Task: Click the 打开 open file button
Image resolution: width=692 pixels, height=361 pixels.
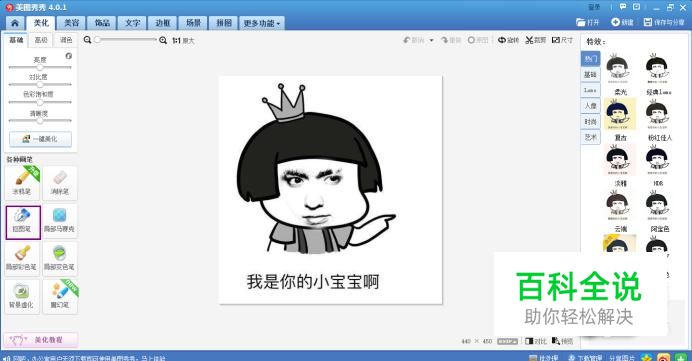Action: point(588,22)
